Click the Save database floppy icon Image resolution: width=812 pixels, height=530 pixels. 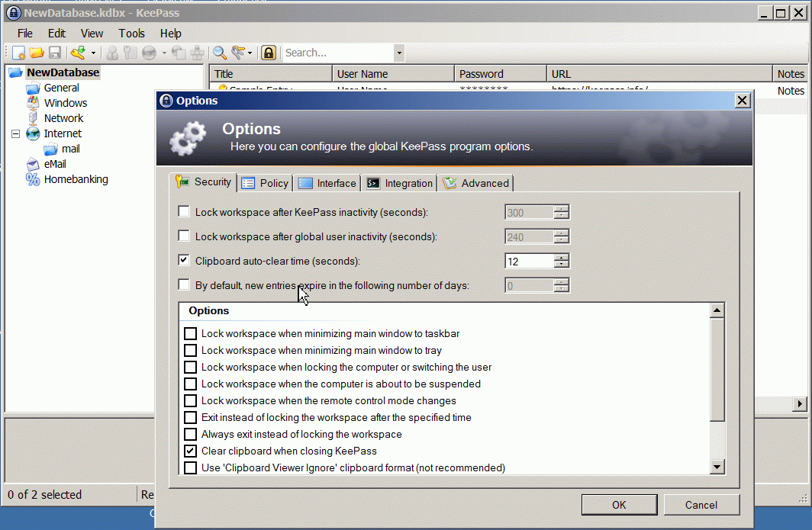point(54,53)
